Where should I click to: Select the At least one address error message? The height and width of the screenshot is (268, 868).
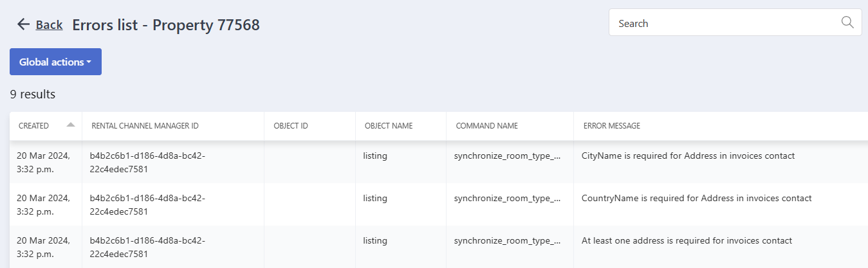687,240
